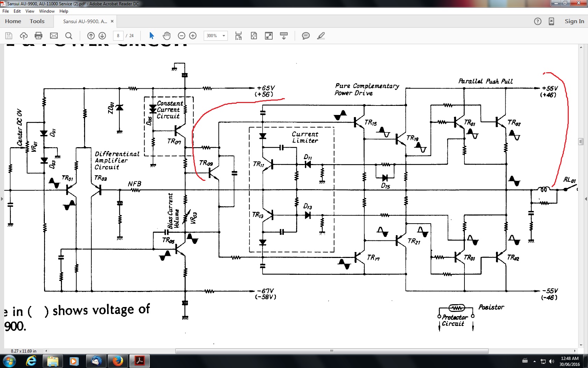Expand the right tools pane arrow

click(x=586, y=199)
